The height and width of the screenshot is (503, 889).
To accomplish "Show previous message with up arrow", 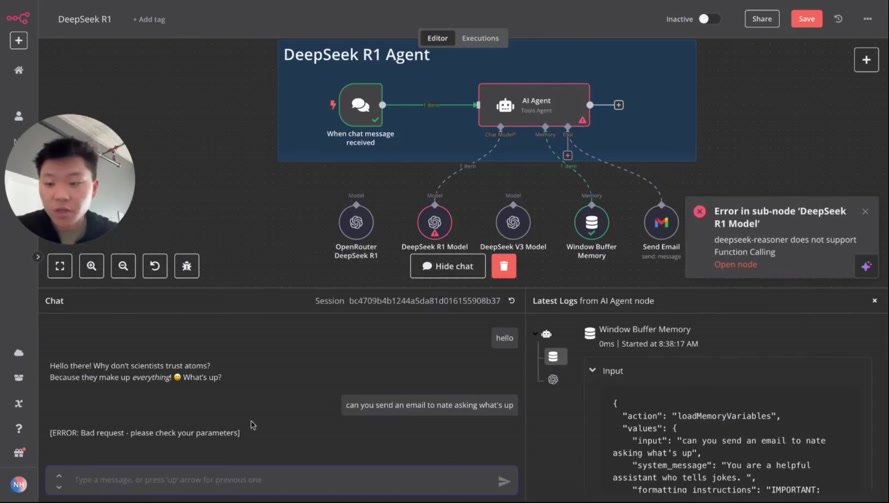I will (x=59, y=475).
